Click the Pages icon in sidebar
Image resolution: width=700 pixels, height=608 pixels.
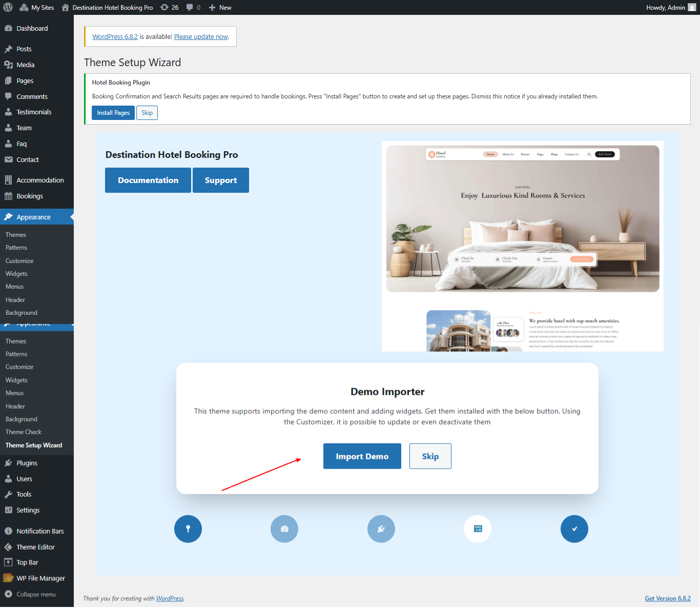click(x=8, y=80)
